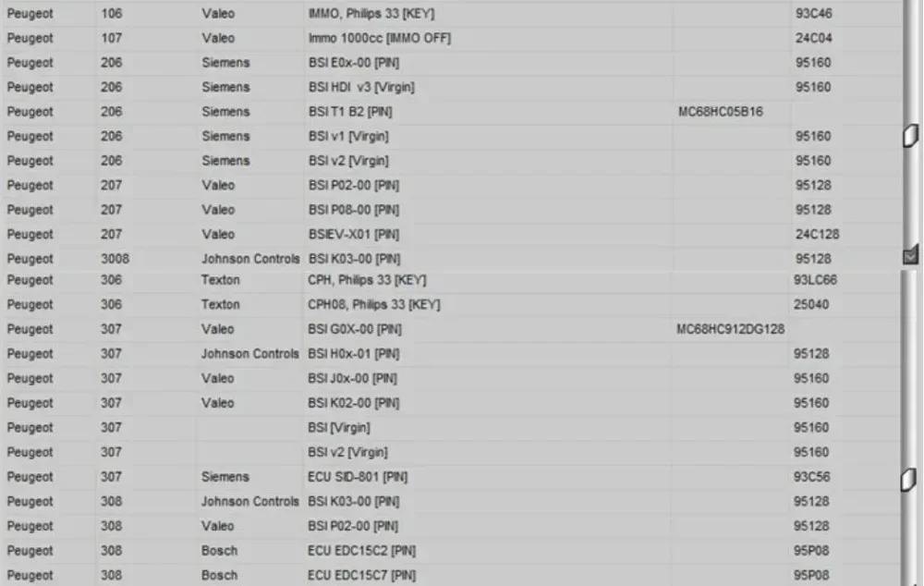Select the Peugeot 207 BSI P08-00 [PIN] row
This screenshot has height=586, width=924.
452,210
